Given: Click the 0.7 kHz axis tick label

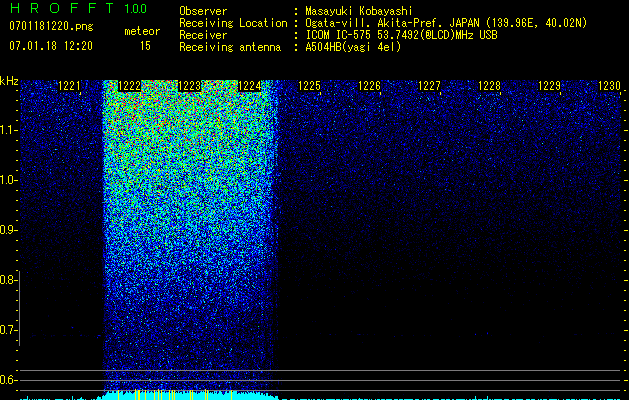Looking at the screenshot, I should pos(8,330).
